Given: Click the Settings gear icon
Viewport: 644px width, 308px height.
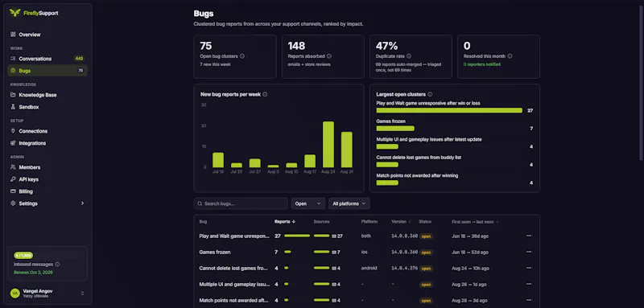Looking at the screenshot, I should (13, 203).
